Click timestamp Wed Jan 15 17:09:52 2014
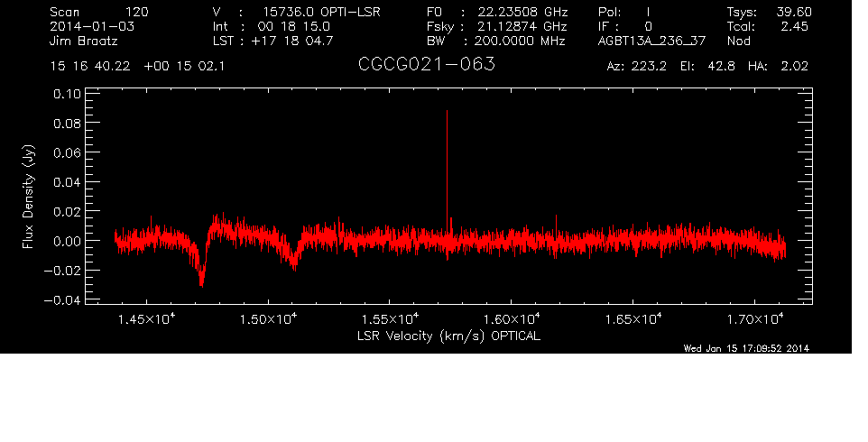 [x=746, y=348]
